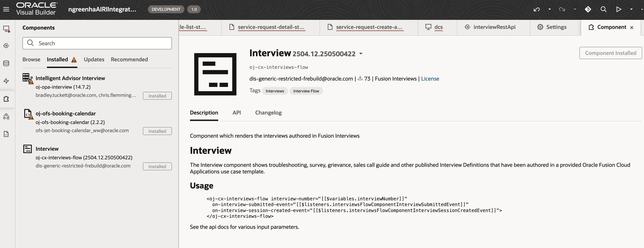Image resolution: width=644 pixels, height=248 pixels.
Task: Click the download count icon near 73
Action: click(x=360, y=78)
